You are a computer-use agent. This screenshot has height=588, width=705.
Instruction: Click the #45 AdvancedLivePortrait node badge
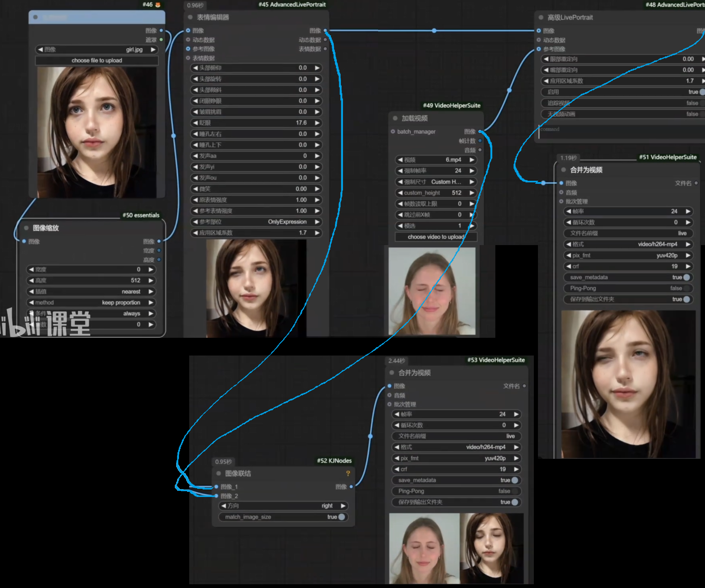click(x=292, y=5)
